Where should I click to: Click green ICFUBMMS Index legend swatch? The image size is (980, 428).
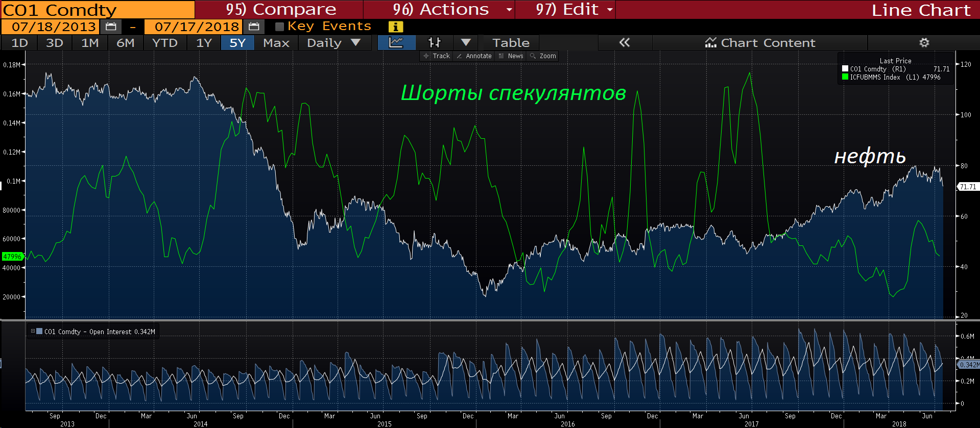845,77
